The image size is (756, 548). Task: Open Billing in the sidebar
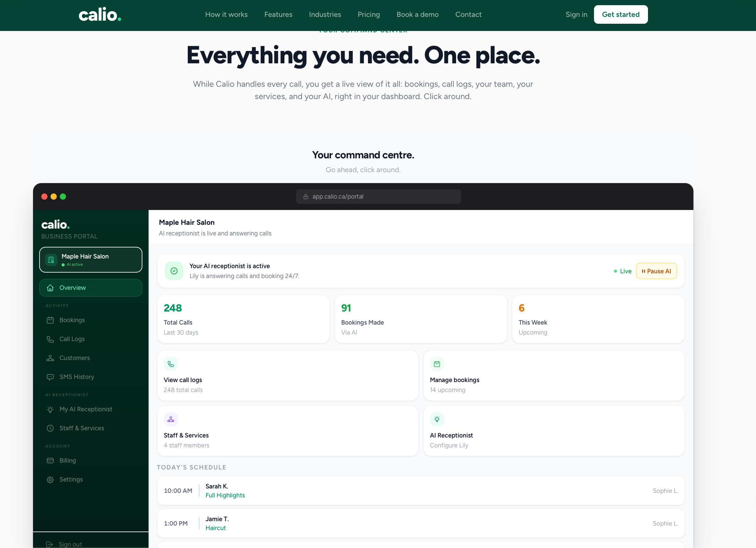(91, 461)
